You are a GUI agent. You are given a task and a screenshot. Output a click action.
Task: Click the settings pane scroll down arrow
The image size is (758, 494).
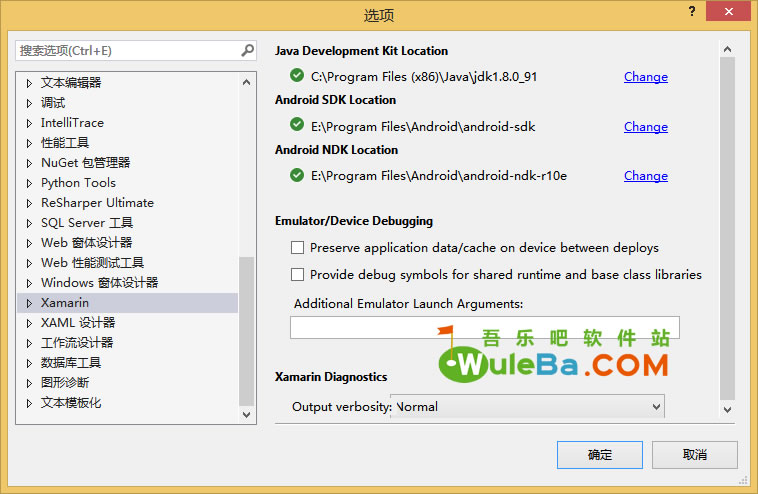click(x=727, y=410)
